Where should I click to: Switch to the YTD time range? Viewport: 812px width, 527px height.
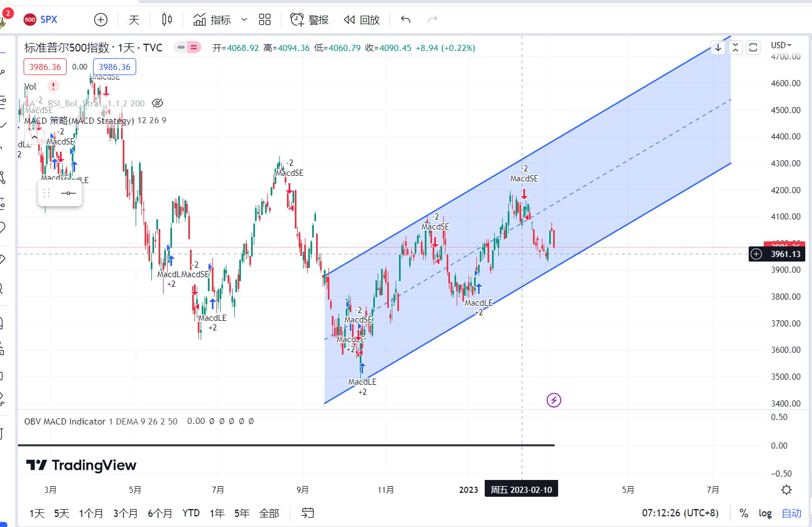[191, 512]
